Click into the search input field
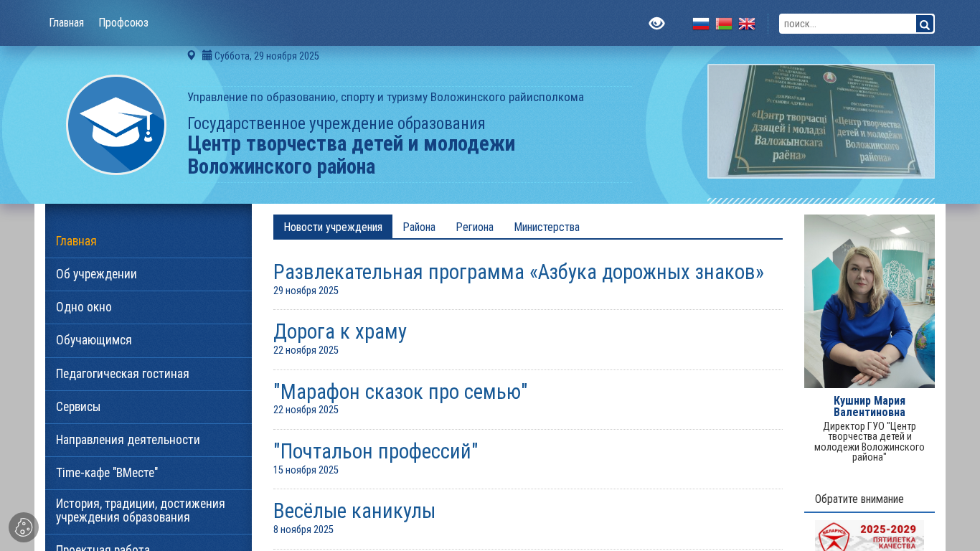 coord(847,24)
